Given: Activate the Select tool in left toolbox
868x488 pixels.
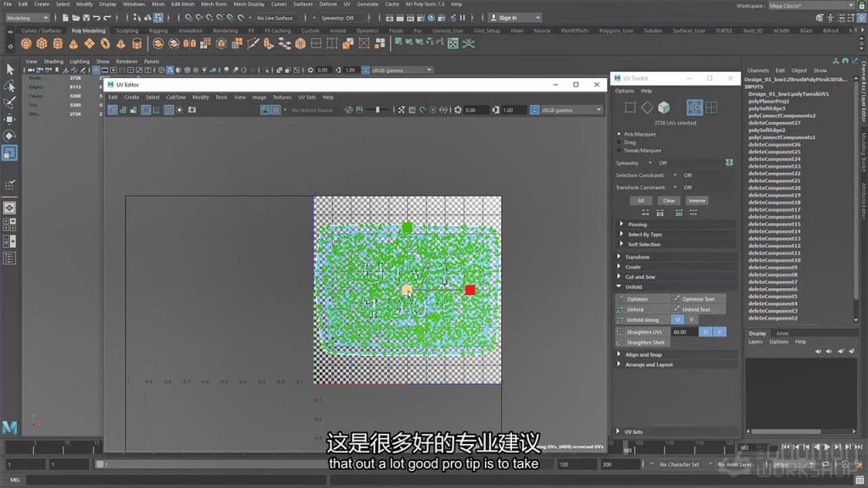Looking at the screenshot, I should [x=9, y=69].
